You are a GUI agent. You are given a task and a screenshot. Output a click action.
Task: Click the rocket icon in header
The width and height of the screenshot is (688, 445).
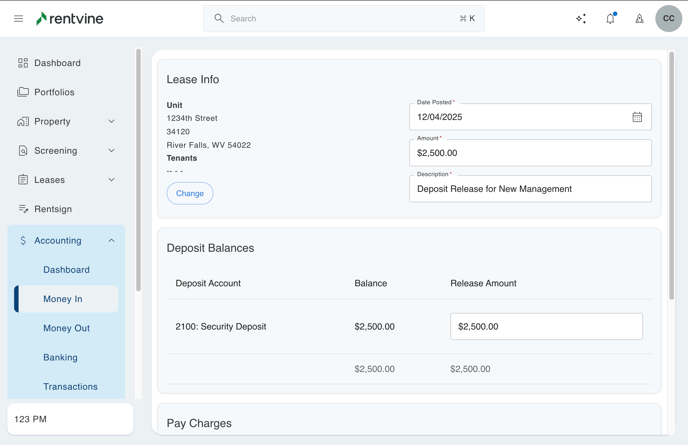coord(639,18)
